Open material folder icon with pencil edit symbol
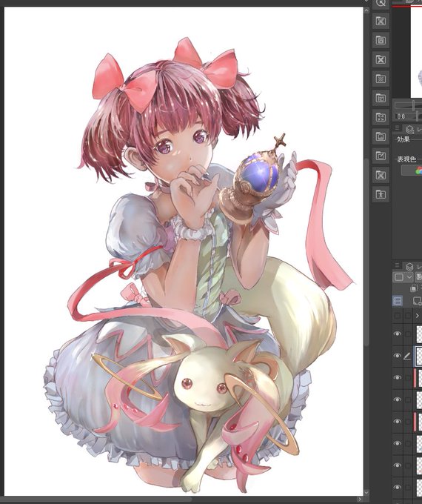 click(381, 156)
